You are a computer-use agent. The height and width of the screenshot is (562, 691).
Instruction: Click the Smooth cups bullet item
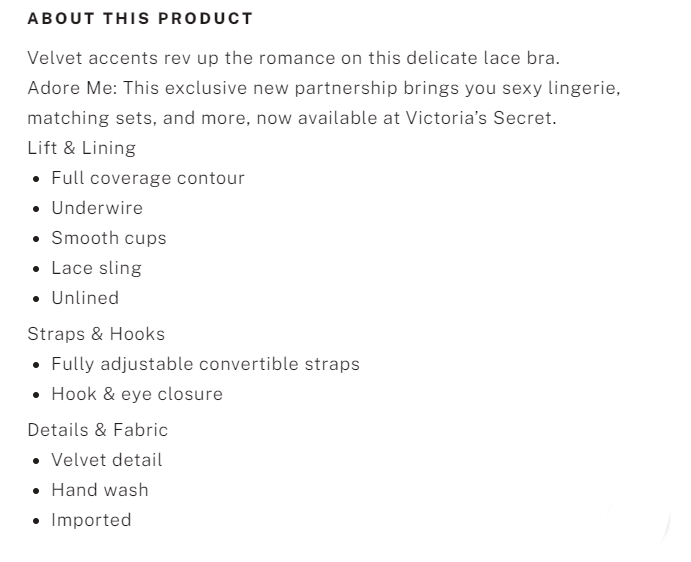point(109,238)
